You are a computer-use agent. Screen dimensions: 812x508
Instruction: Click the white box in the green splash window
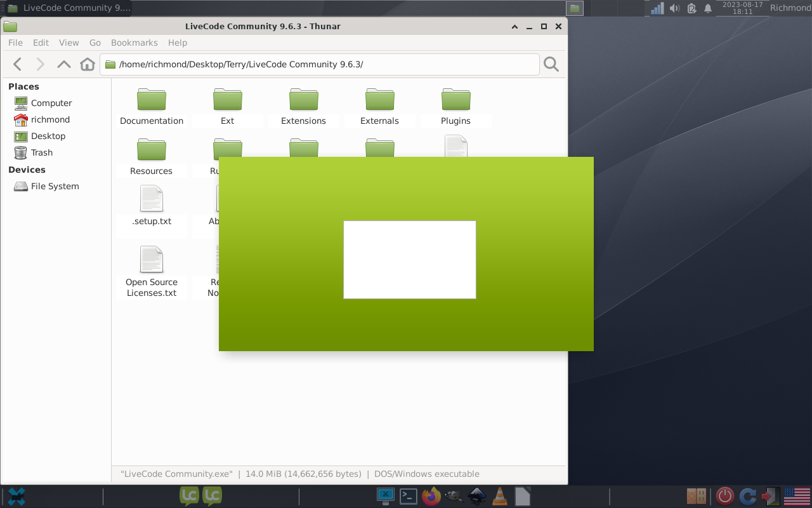(410, 260)
